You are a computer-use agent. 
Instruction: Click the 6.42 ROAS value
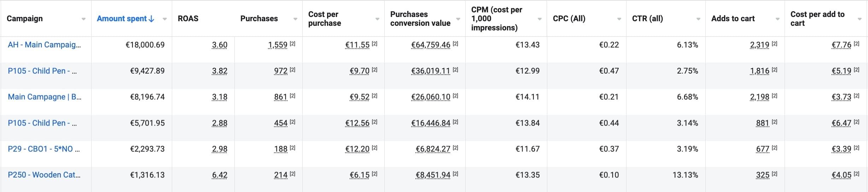(220, 175)
